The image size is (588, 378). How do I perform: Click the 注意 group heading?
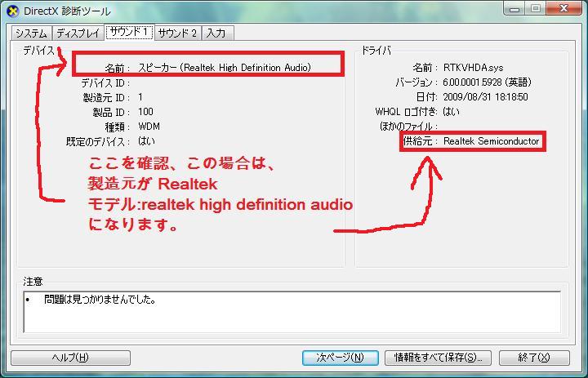tap(33, 281)
